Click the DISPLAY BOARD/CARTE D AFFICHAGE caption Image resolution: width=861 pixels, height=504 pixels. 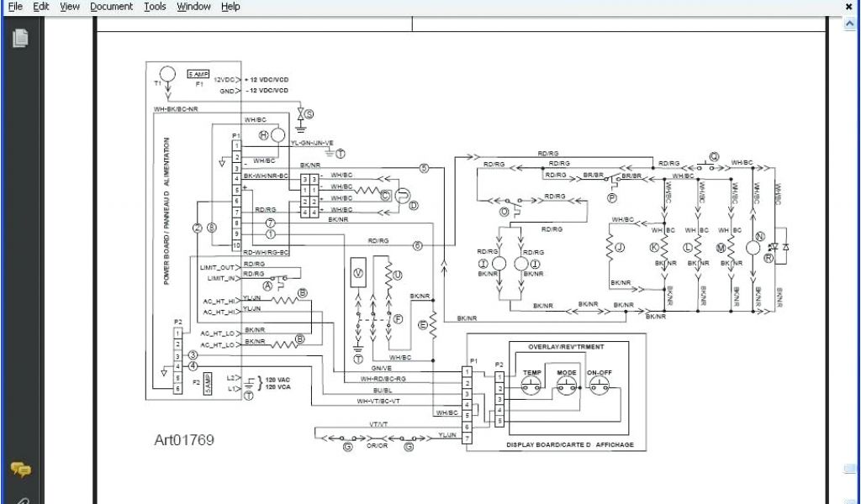(569, 444)
